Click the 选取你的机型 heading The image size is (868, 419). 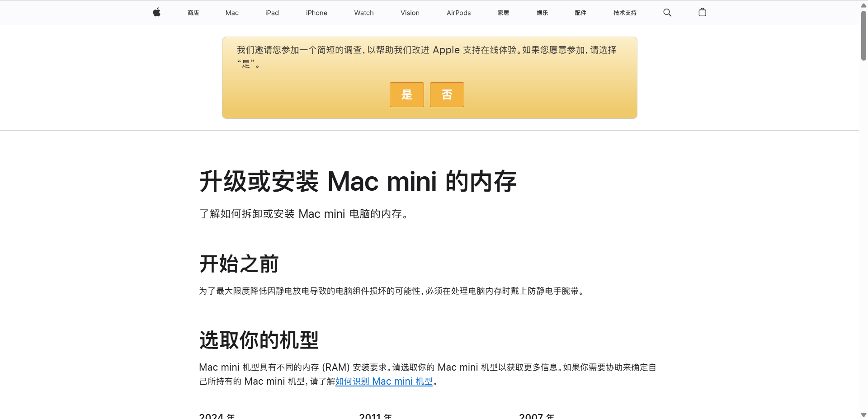point(259,340)
